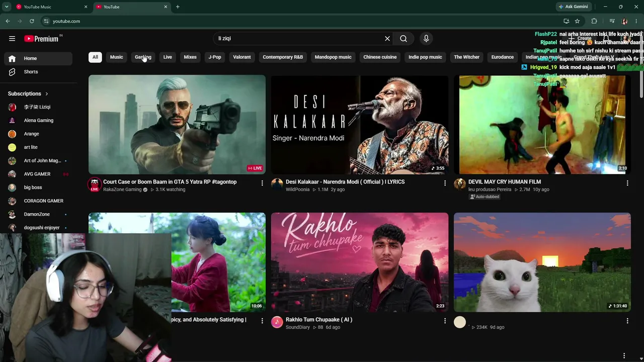Screen dimensions: 644x362
Task: Click the Ask Gemini button
Action: pyautogui.click(x=573, y=7)
